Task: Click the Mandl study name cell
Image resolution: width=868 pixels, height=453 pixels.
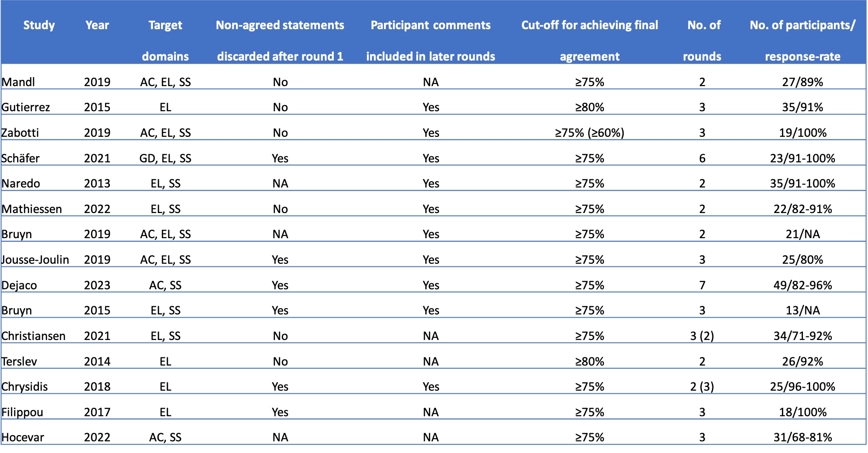Action: point(18,82)
